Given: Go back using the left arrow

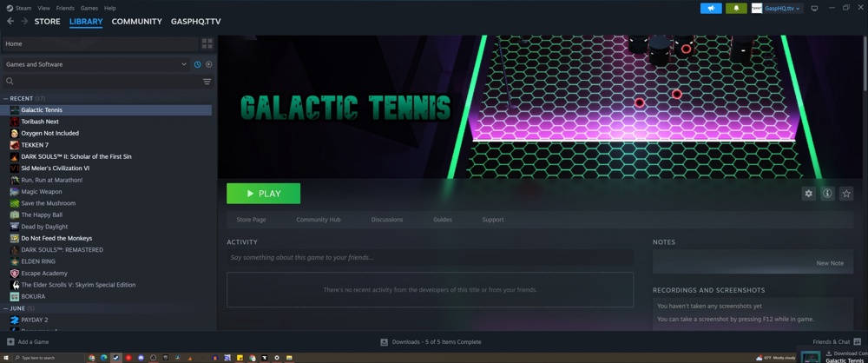Looking at the screenshot, I should coord(10,21).
